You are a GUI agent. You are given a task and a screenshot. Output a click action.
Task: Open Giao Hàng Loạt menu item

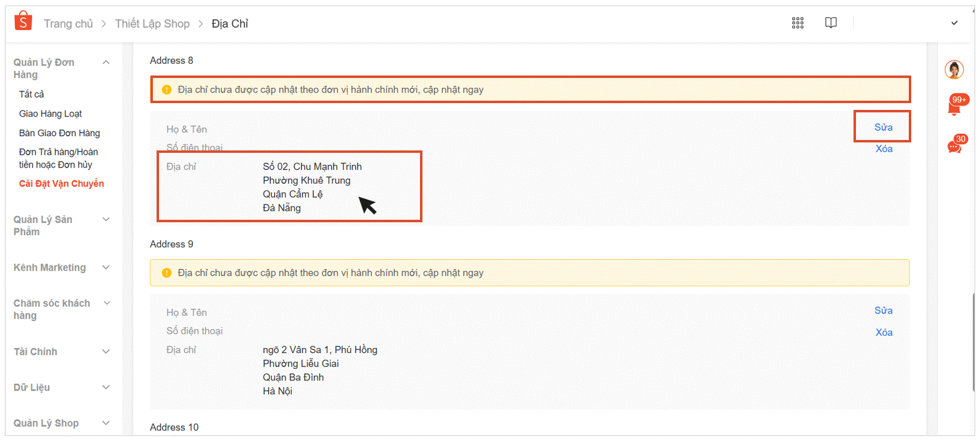point(50,114)
